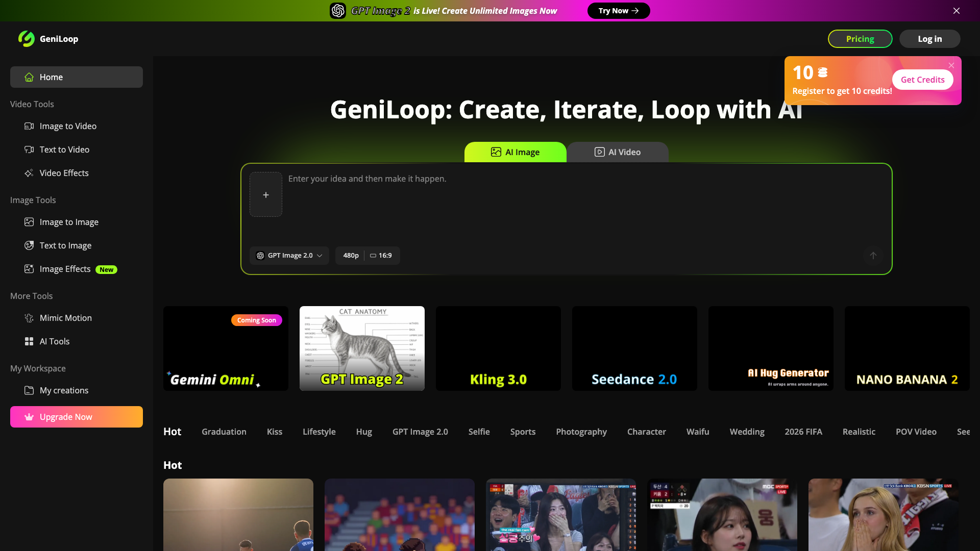980x551 pixels.
Task: Select the Photography category tab
Action: [581, 432]
